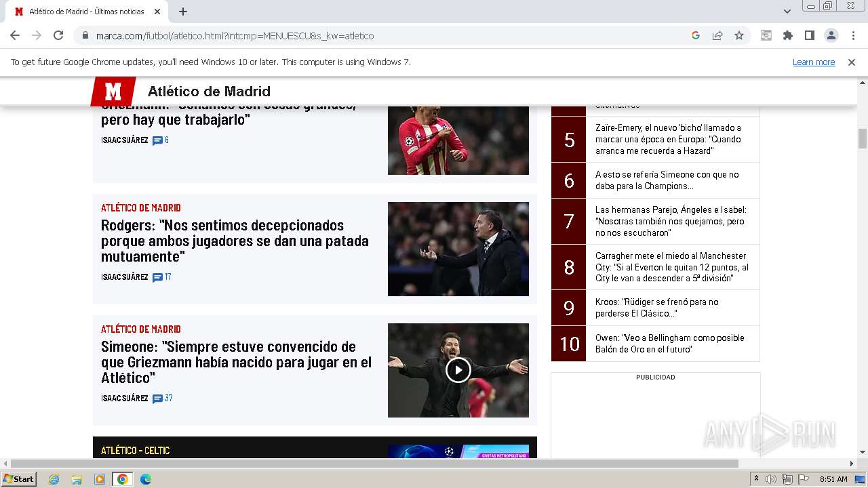Click Chrome icon in taskbar
Screen dimensions: 868x488
[123, 479]
